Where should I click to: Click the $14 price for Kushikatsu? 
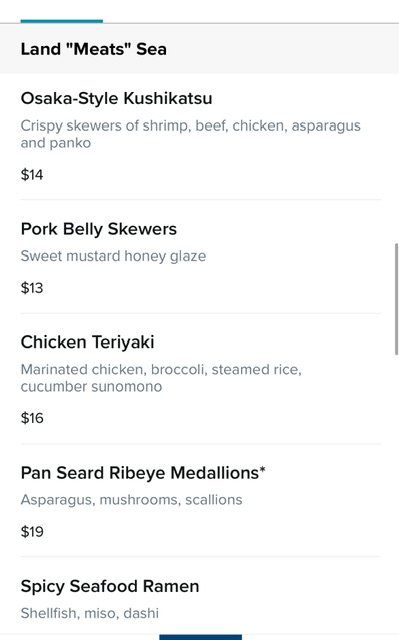pyautogui.click(x=32, y=175)
